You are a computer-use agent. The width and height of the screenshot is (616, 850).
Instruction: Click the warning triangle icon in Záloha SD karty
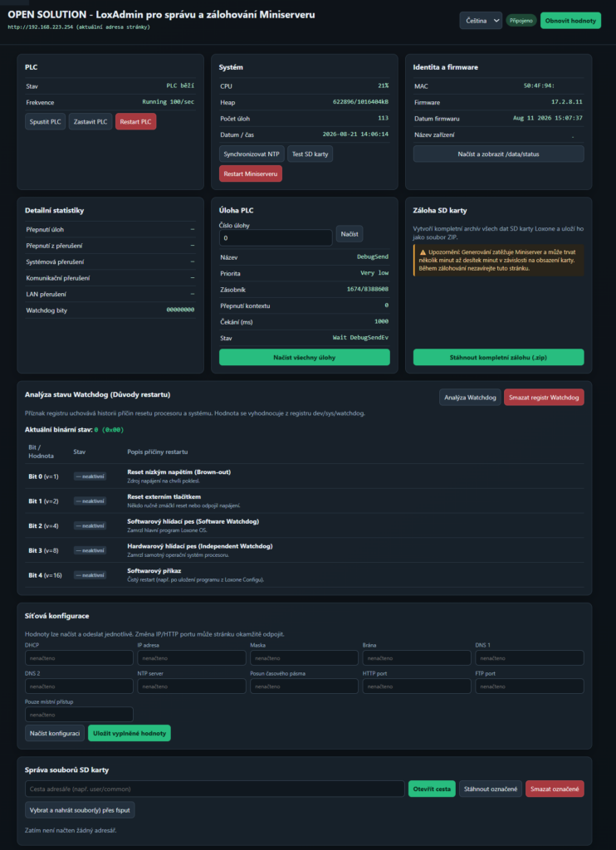point(423,252)
